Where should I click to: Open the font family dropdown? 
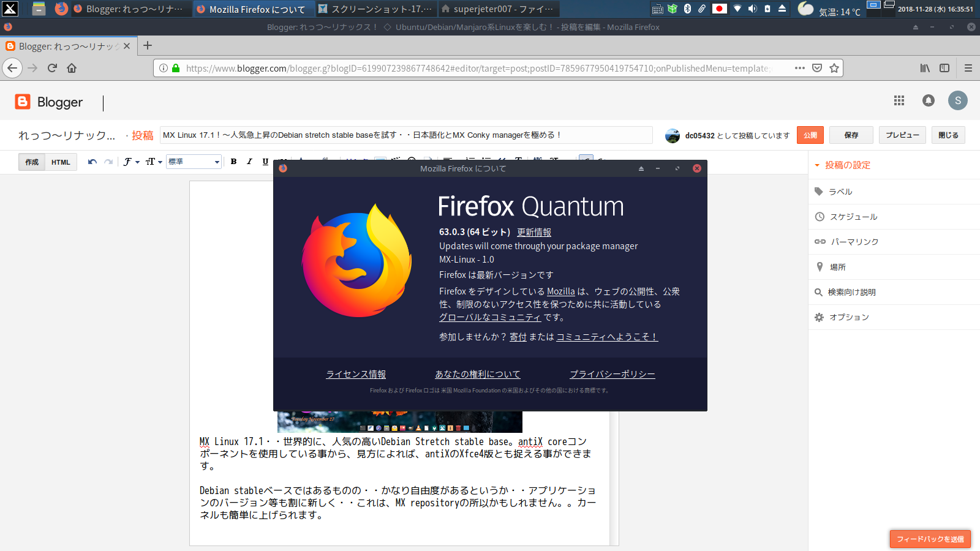coord(131,162)
